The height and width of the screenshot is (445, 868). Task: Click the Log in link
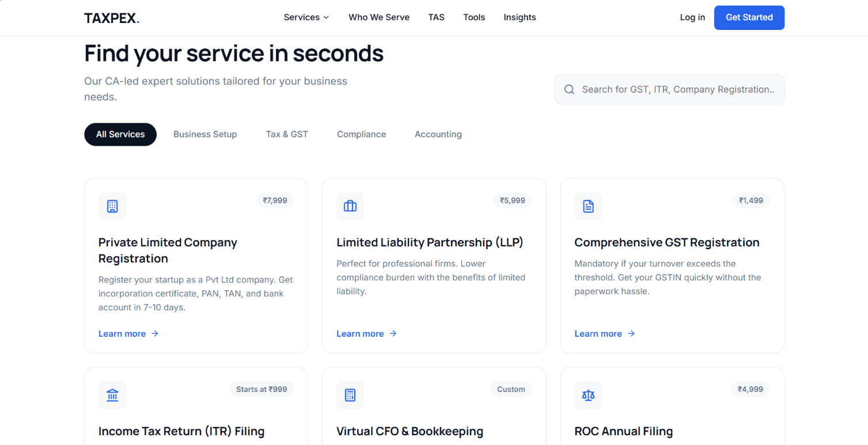(692, 17)
